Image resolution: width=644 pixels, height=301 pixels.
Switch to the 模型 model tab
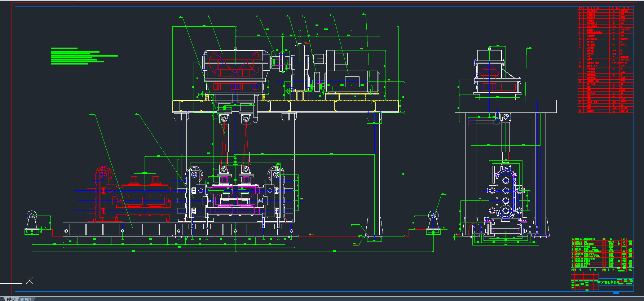coord(10,299)
